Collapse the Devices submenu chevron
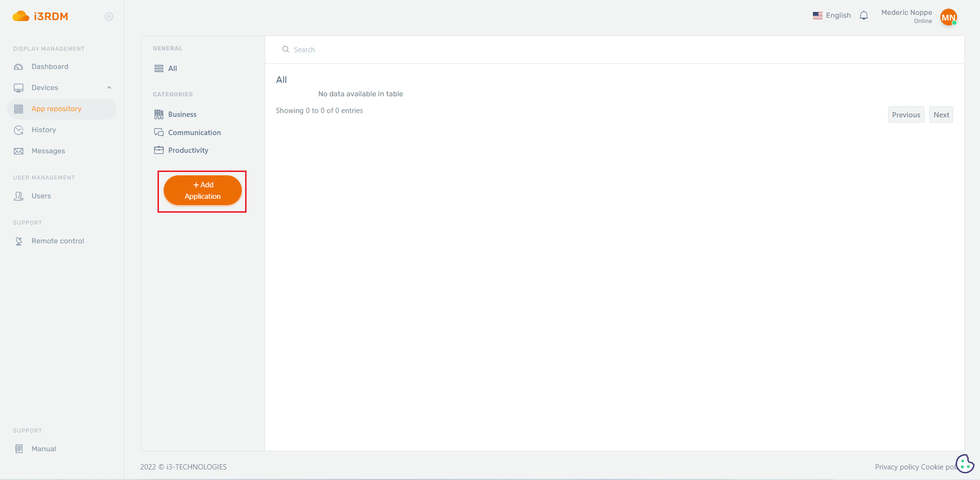 [109, 88]
